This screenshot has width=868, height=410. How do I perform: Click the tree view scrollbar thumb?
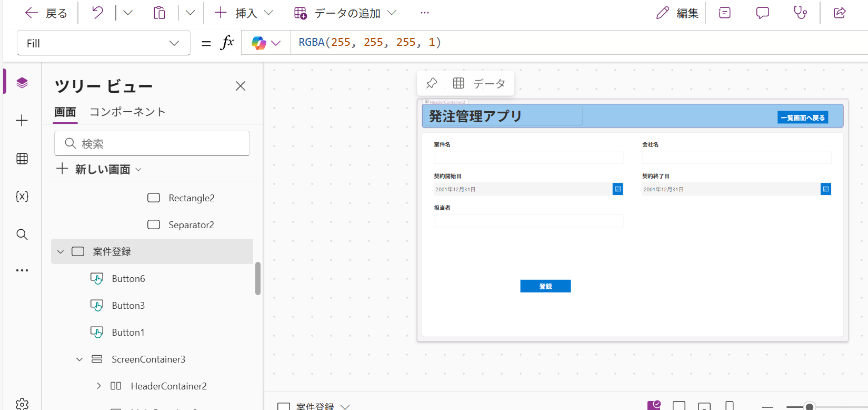[x=258, y=278]
